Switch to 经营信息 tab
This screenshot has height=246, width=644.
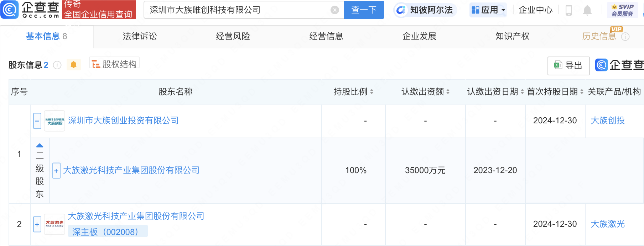tap(326, 36)
